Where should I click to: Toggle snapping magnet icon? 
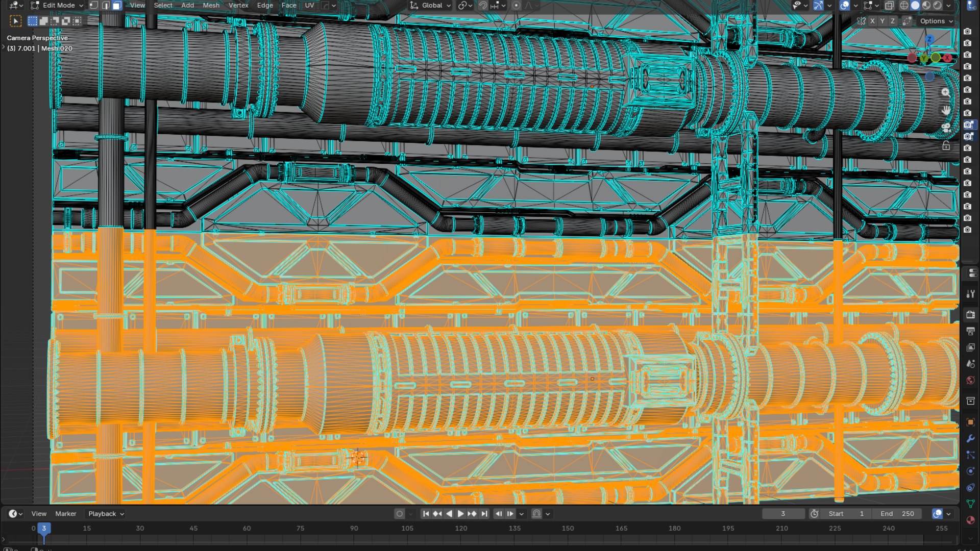[483, 6]
